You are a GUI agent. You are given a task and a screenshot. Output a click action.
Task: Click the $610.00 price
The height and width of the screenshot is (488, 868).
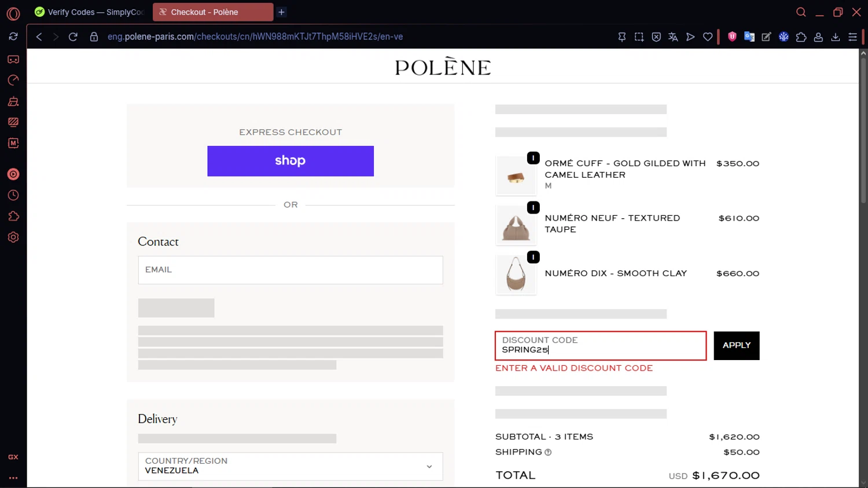[x=739, y=218]
